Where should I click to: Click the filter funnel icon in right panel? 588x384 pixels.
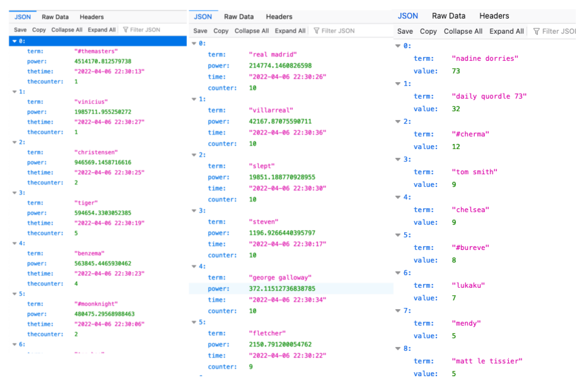(x=536, y=31)
